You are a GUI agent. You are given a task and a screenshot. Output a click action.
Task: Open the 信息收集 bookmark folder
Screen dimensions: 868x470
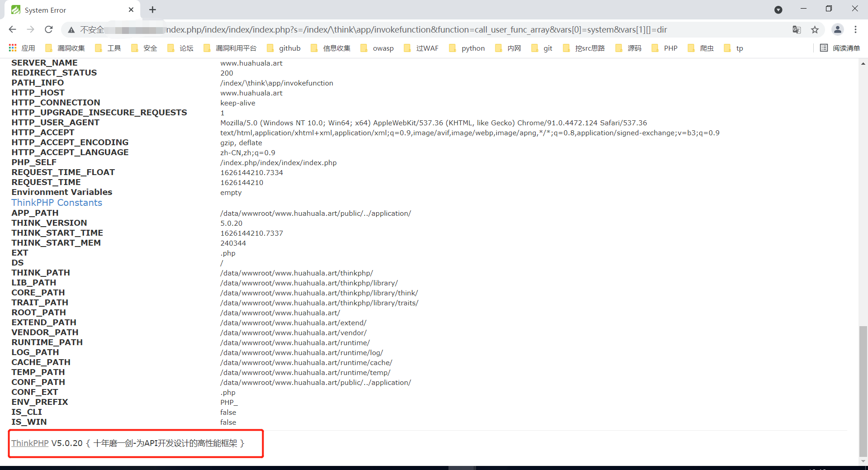330,48
